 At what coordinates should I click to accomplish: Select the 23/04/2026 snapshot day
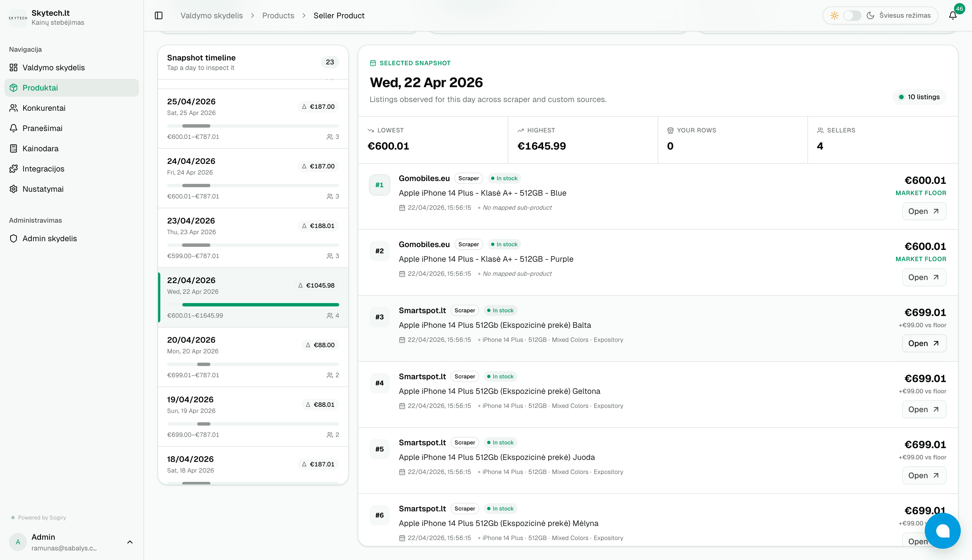coord(253,238)
